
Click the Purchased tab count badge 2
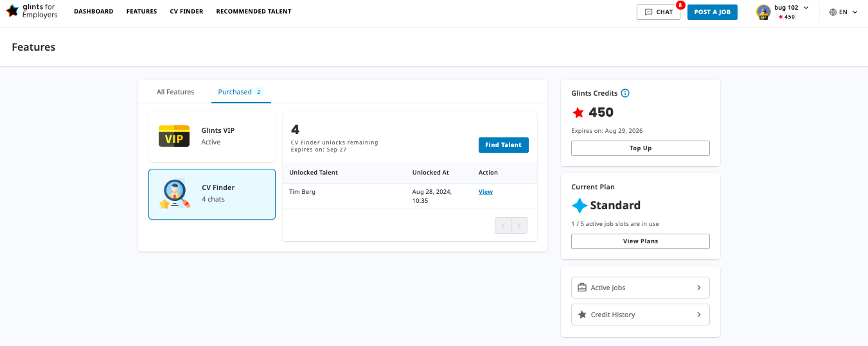click(x=259, y=92)
